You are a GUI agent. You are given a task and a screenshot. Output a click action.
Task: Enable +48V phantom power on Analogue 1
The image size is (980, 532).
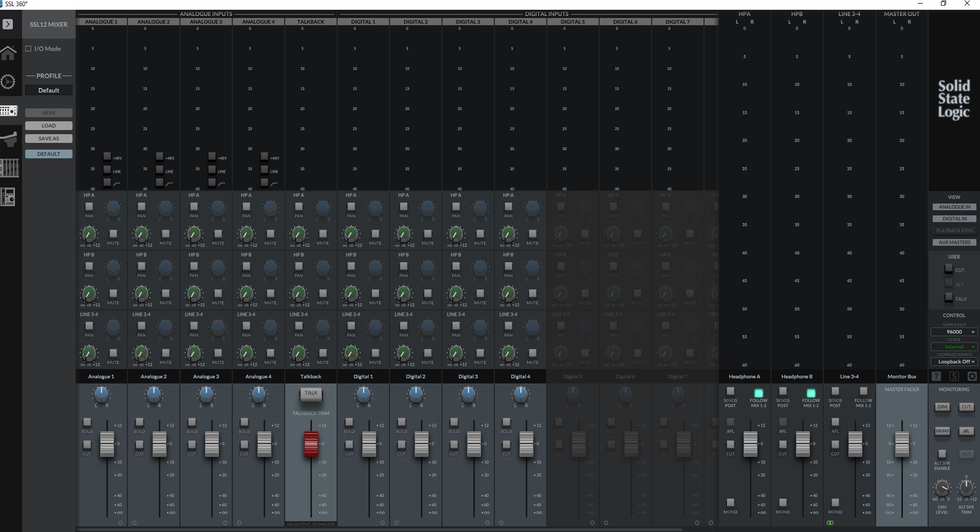coord(107,157)
